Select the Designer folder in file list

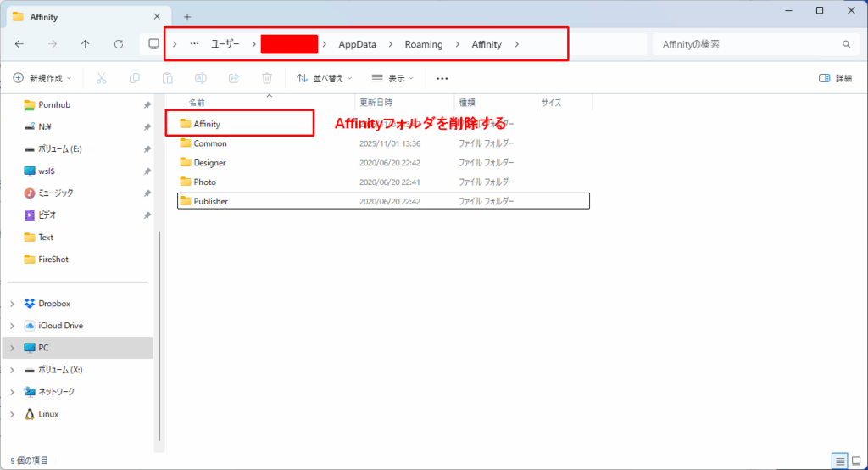pyautogui.click(x=209, y=163)
